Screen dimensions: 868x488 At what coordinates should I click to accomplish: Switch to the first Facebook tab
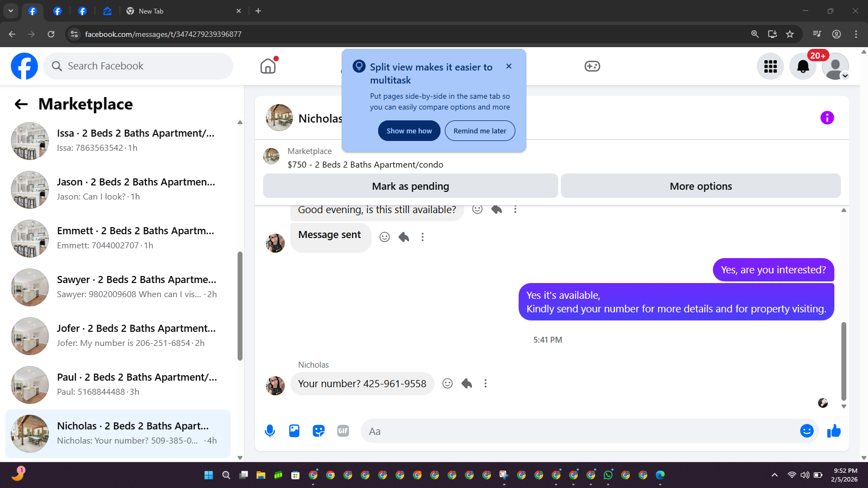tap(33, 11)
